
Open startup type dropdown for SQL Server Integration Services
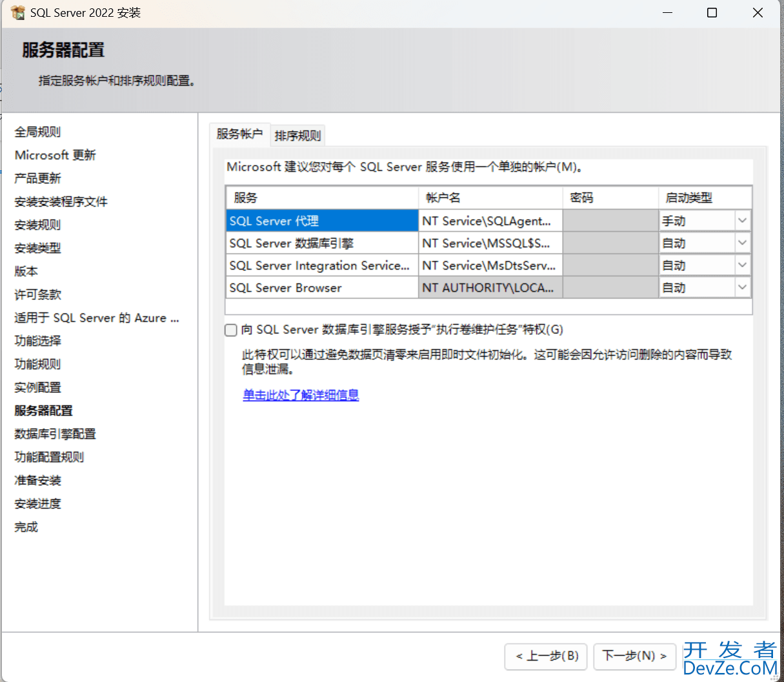pos(742,265)
